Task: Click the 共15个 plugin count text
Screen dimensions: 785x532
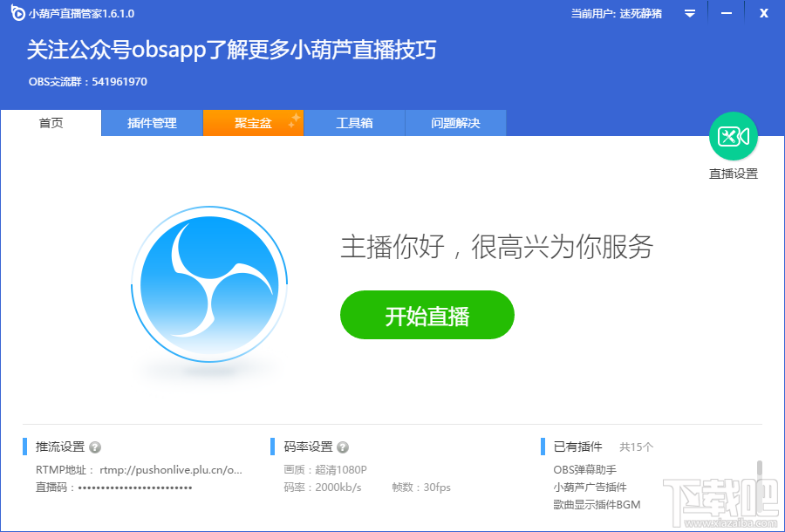Action: [637, 447]
